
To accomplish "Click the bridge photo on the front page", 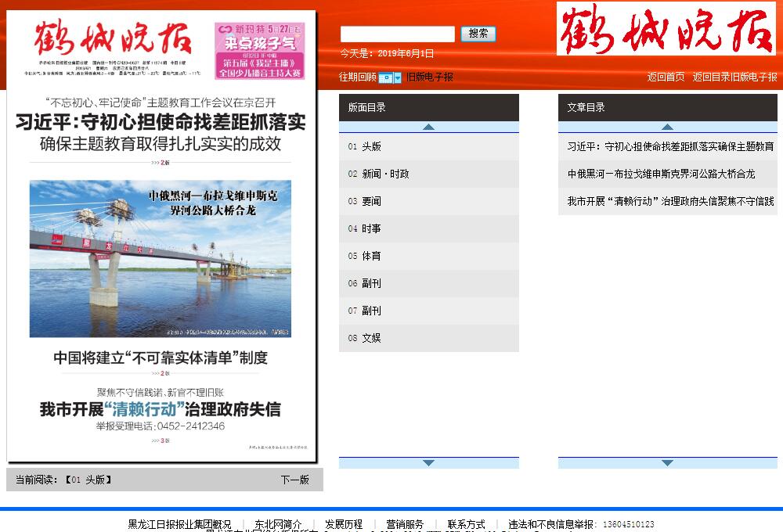I will [161, 258].
